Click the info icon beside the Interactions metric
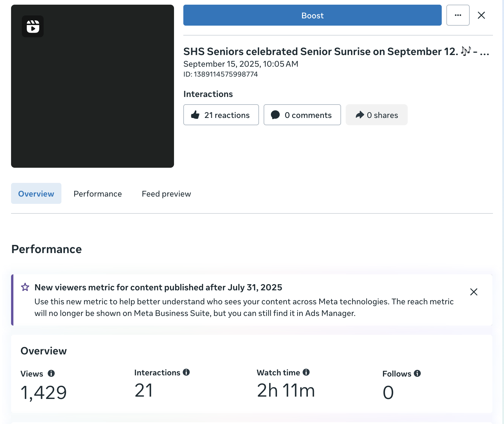Viewport: 504px width, 424px height. (186, 372)
